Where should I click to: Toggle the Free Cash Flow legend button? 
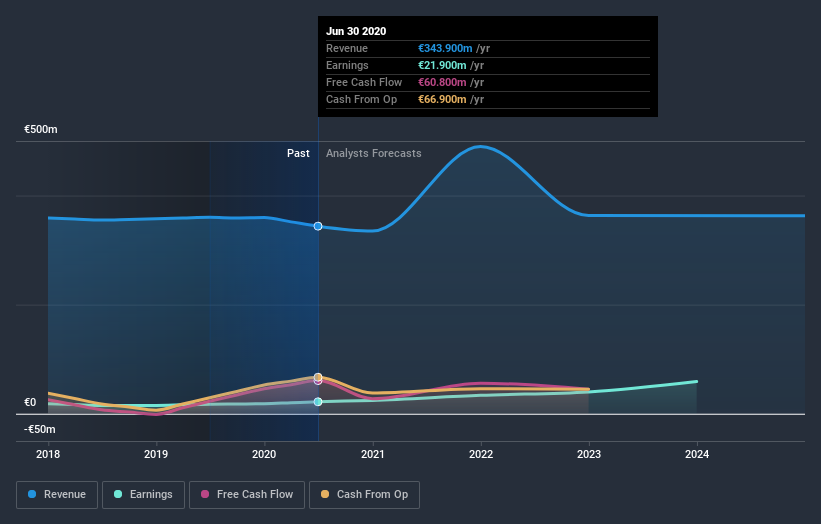(247, 495)
